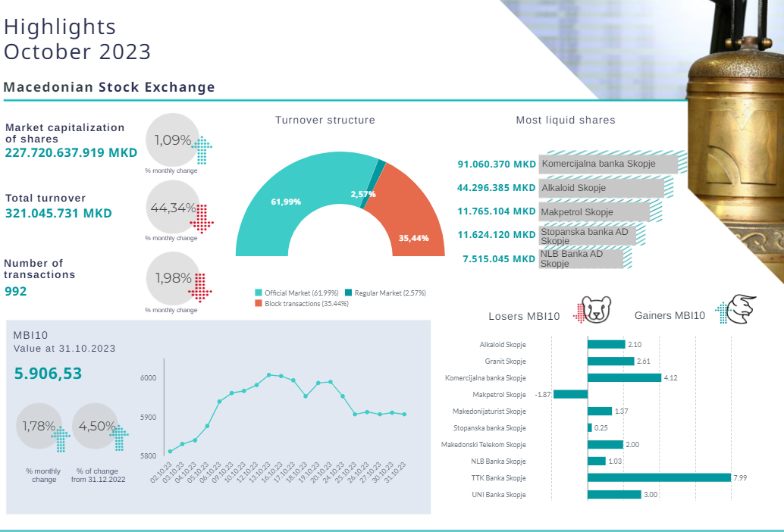Click the Block transactions orange legend square

click(259, 303)
